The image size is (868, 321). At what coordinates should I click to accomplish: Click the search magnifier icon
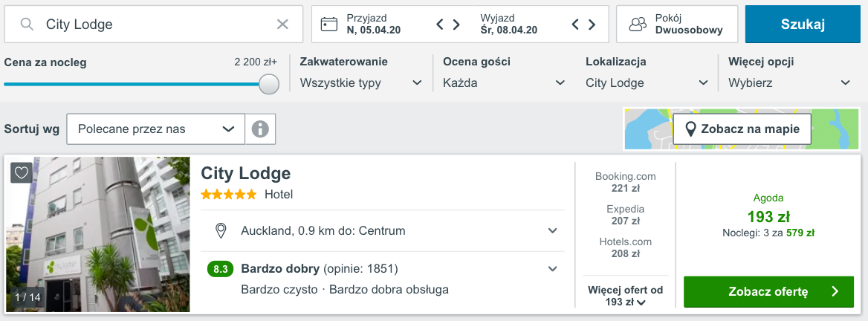(x=27, y=24)
